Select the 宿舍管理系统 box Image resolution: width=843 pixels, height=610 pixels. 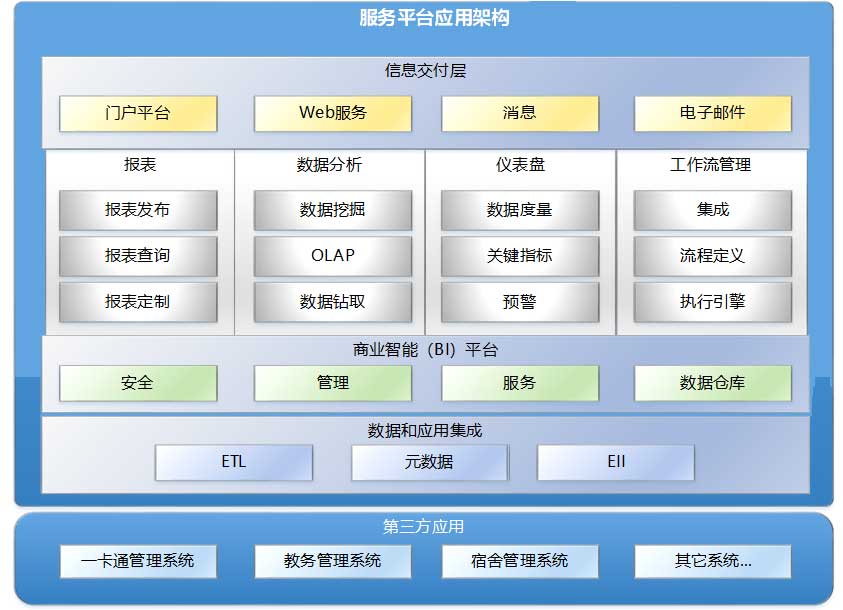tap(520, 562)
